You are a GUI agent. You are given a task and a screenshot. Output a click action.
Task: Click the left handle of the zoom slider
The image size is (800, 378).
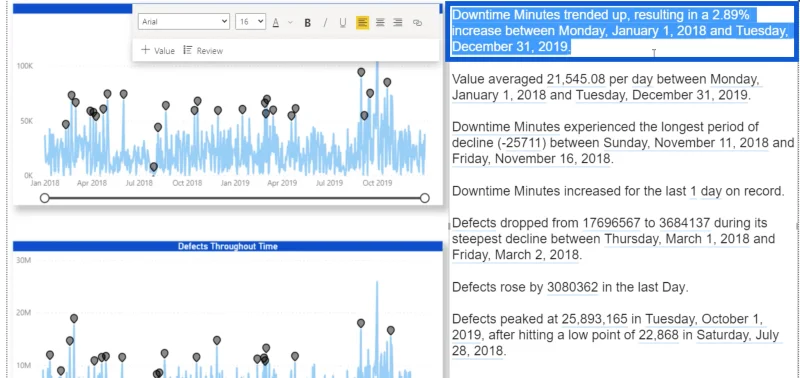coord(44,198)
